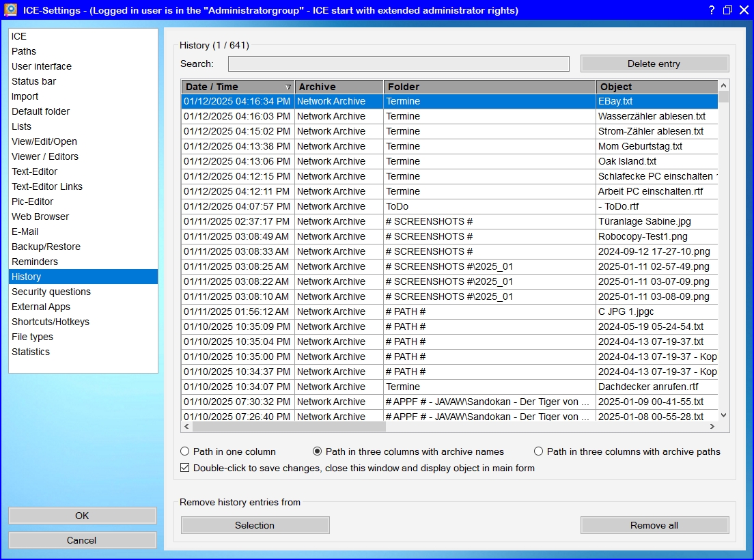Click the ICE-Settings app icon in title bar

click(10, 10)
